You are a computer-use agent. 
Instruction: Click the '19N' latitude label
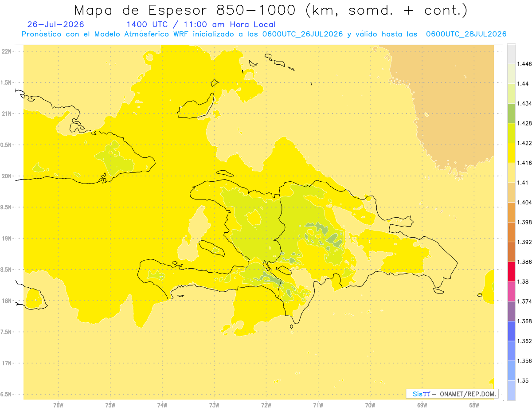point(8,238)
